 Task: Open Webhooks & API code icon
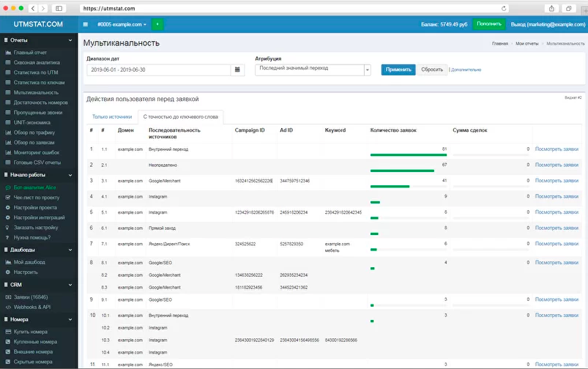coord(8,307)
